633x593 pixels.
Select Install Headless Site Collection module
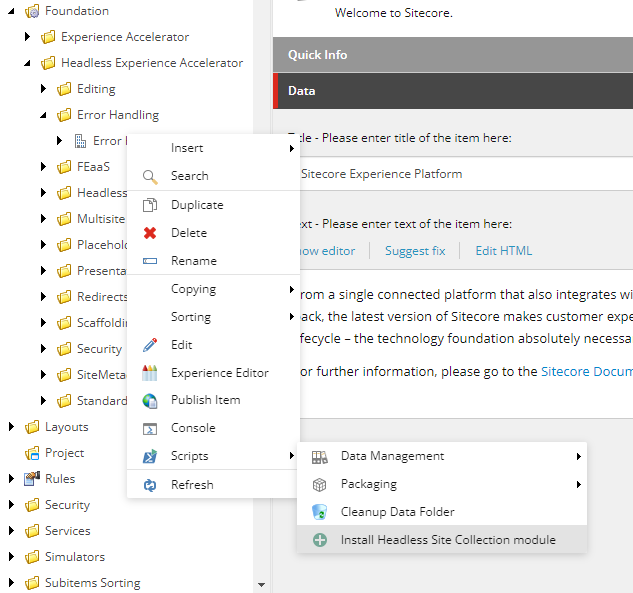click(x=442, y=540)
